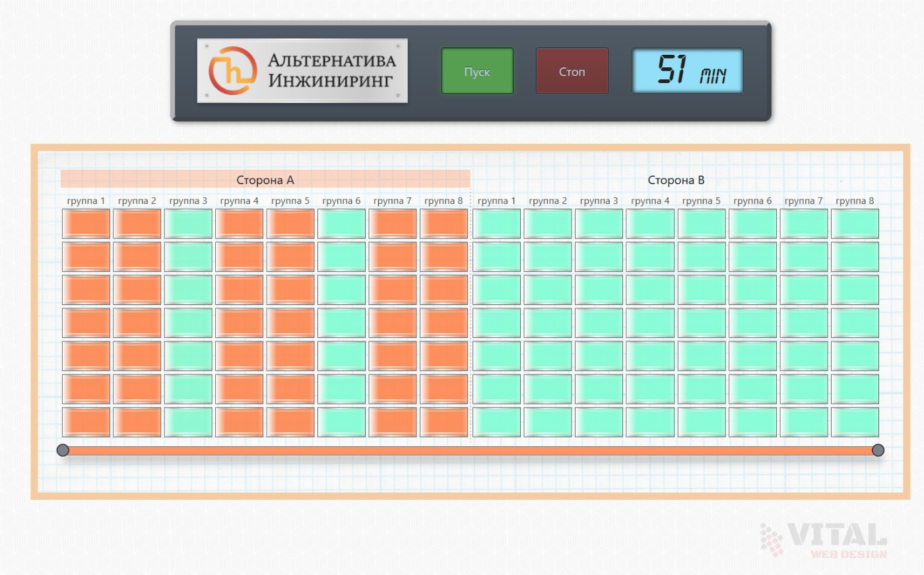Click the группа 2 label under Сторона B
Image resolution: width=924 pixels, height=575 pixels.
pyautogui.click(x=548, y=201)
